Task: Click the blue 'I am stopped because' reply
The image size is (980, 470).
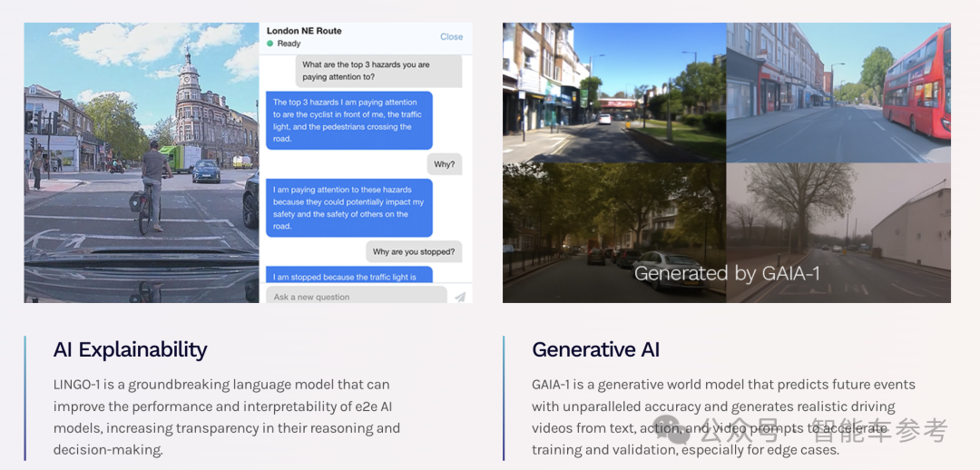Action: (x=348, y=276)
